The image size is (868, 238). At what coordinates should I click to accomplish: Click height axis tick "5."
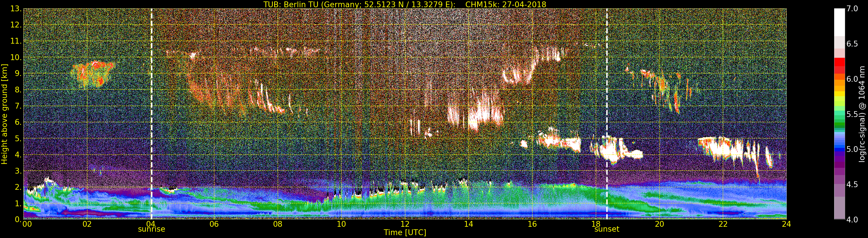18,138
